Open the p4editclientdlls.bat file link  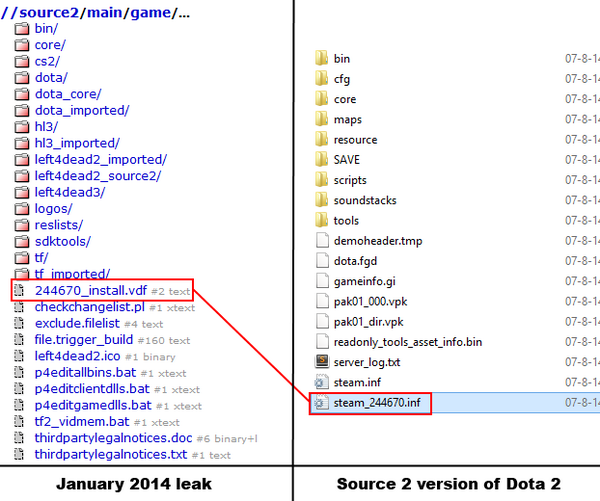92,389
